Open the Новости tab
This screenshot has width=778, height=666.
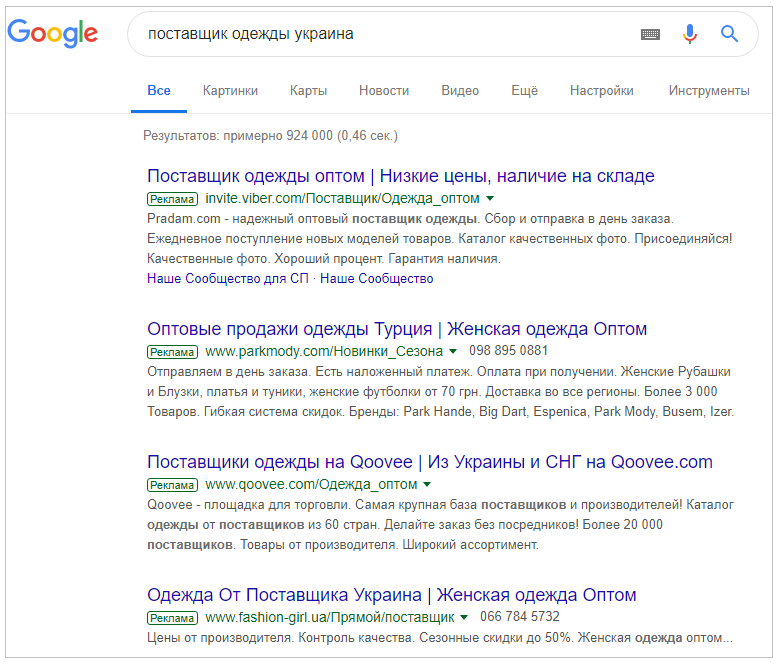pyautogui.click(x=384, y=91)
